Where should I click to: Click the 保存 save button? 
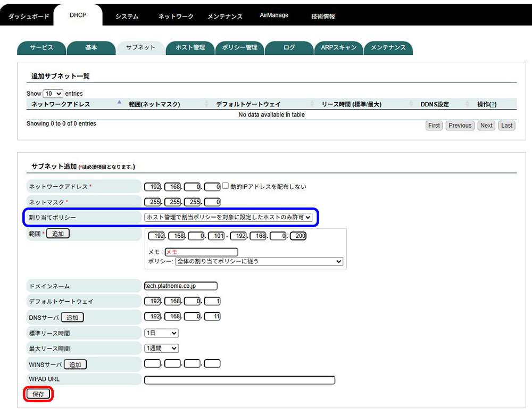[x=38, y=394]
